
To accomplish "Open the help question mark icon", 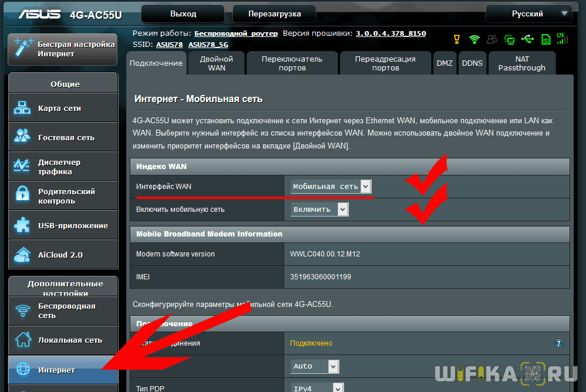I will click(558, 343).
